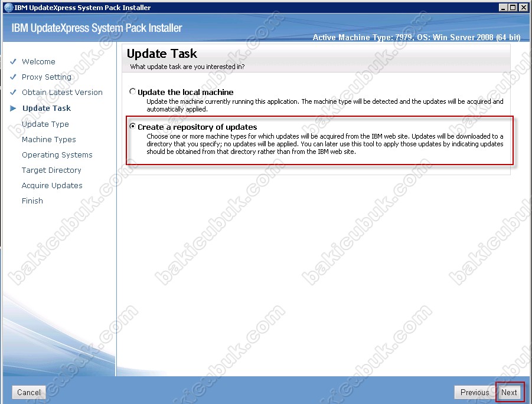The width and height of the screenshot is (532, 404).
Task: Go back with the Previous button
Action: (x=475, y=392)
